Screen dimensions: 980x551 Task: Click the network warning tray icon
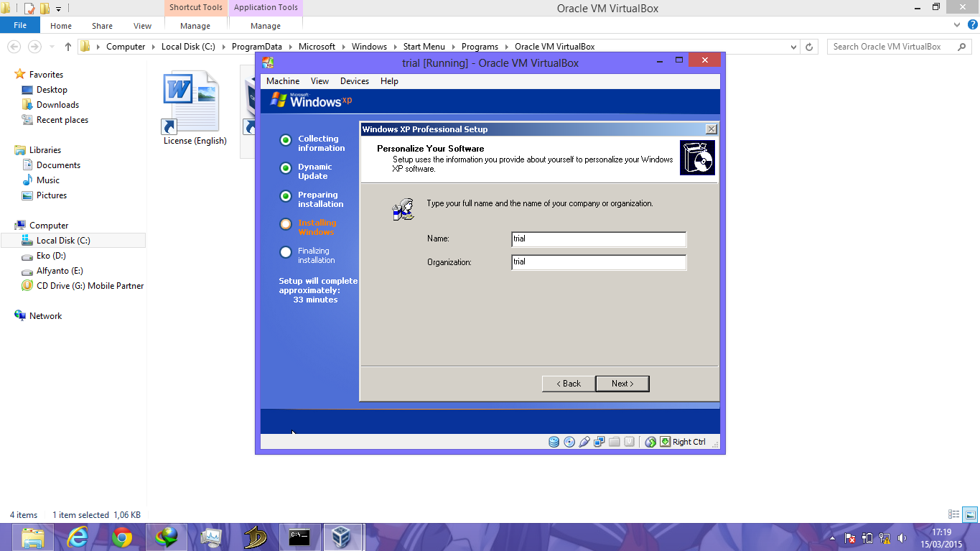tap(885, 538)
